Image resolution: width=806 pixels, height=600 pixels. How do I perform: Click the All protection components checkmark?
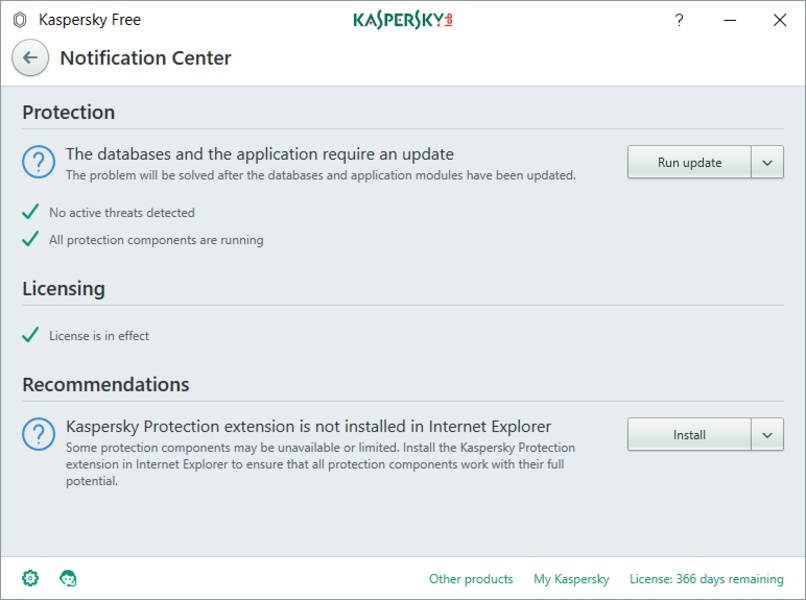[31, 240]
